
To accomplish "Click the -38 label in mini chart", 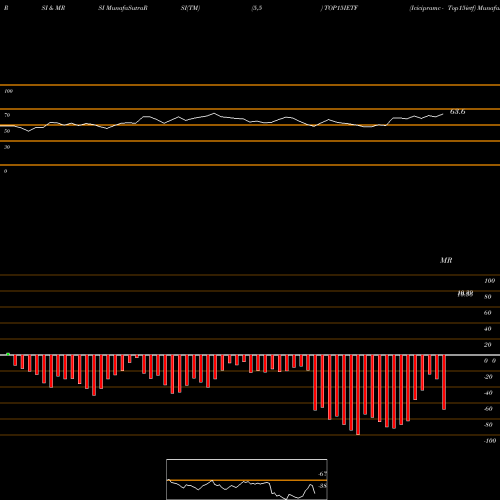I will [322, 486].
